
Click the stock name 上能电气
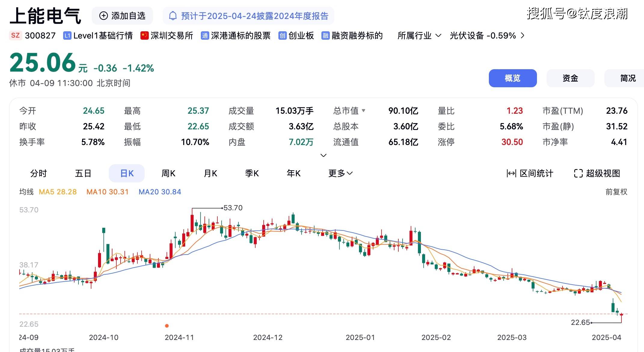(45, 16)
